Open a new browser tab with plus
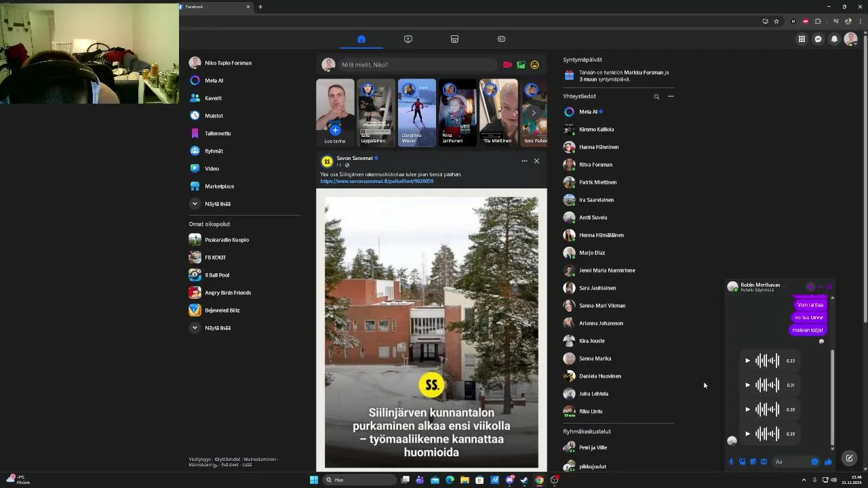The image size is (868, 488). coord(260,7)
